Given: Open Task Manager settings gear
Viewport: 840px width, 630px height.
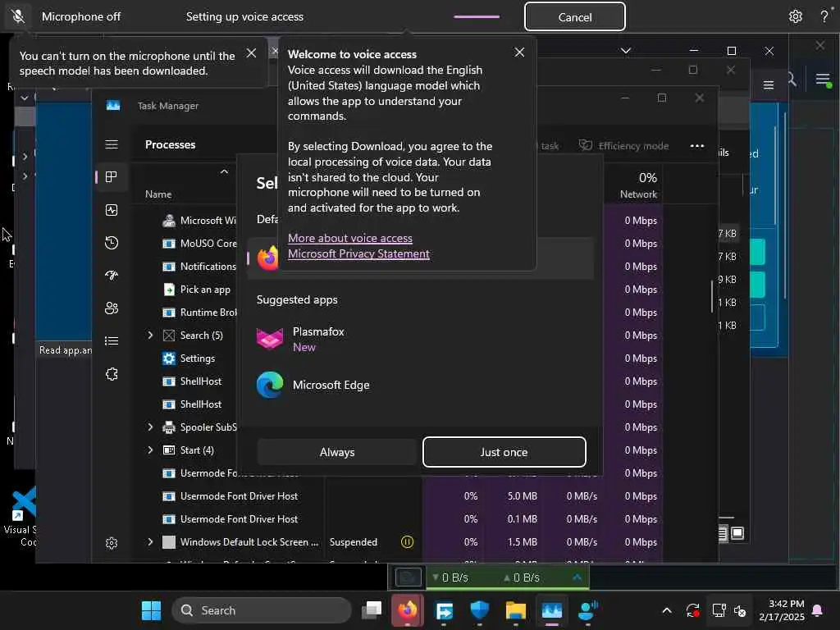Looking at the screenshot, I should point(112,543).
